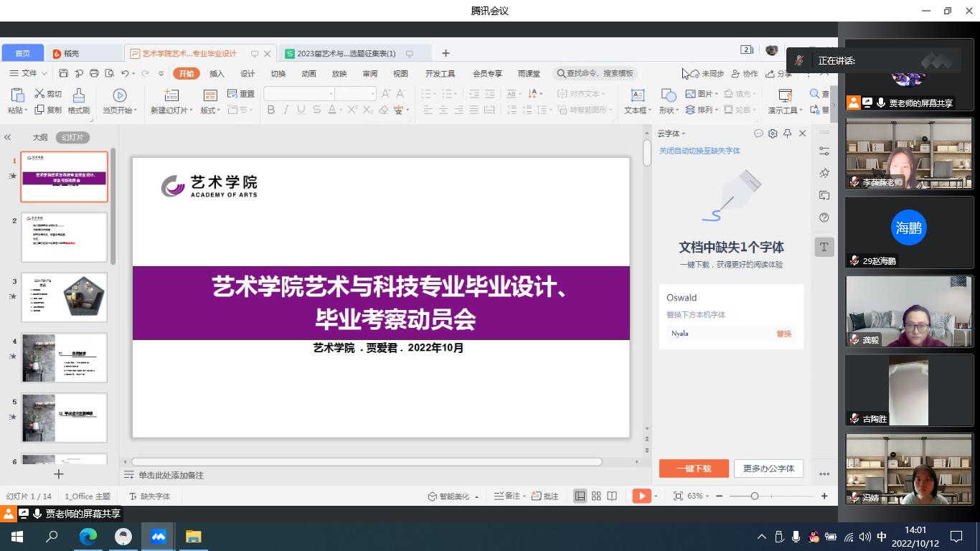Click the Shapes (形状) icon

(x=668, y=95)
